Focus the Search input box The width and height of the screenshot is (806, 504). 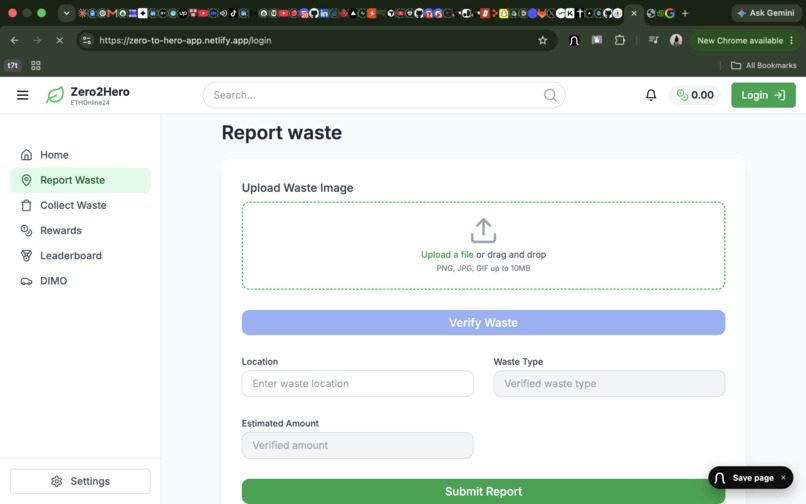(x=384, y=95)
